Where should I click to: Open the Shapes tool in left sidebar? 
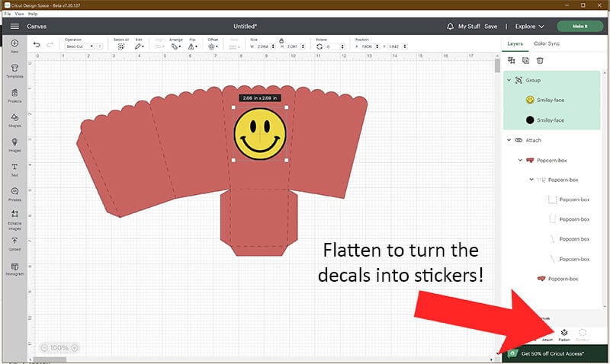click(x=14, y=119)
